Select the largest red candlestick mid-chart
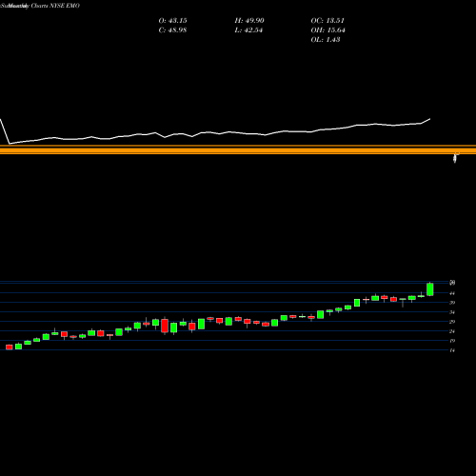Image resolution: width=476 pixels, height=476 pixels. 165,326
